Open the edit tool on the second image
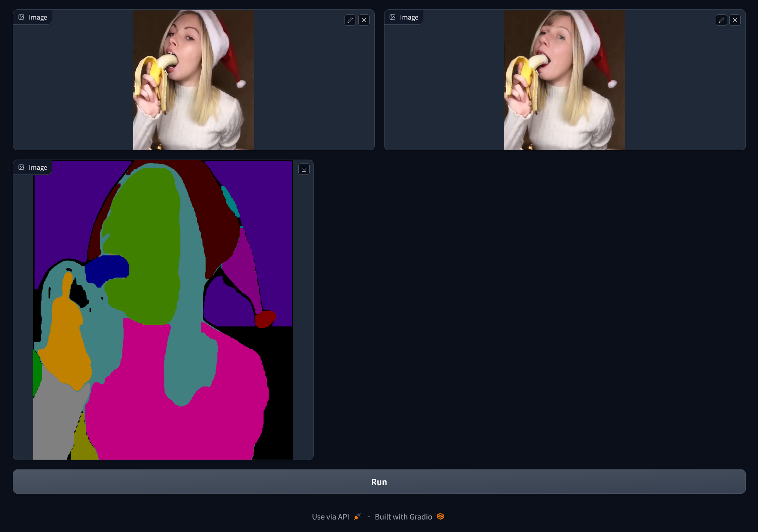This screenshot has height=532, width=758. [x=721, y=20]
